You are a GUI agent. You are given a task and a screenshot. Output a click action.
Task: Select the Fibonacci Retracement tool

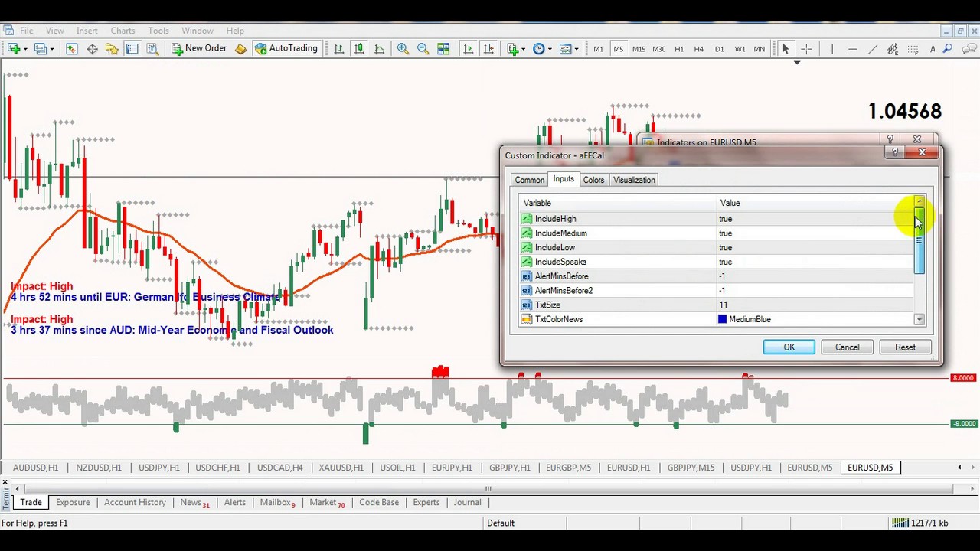(912, 49)
